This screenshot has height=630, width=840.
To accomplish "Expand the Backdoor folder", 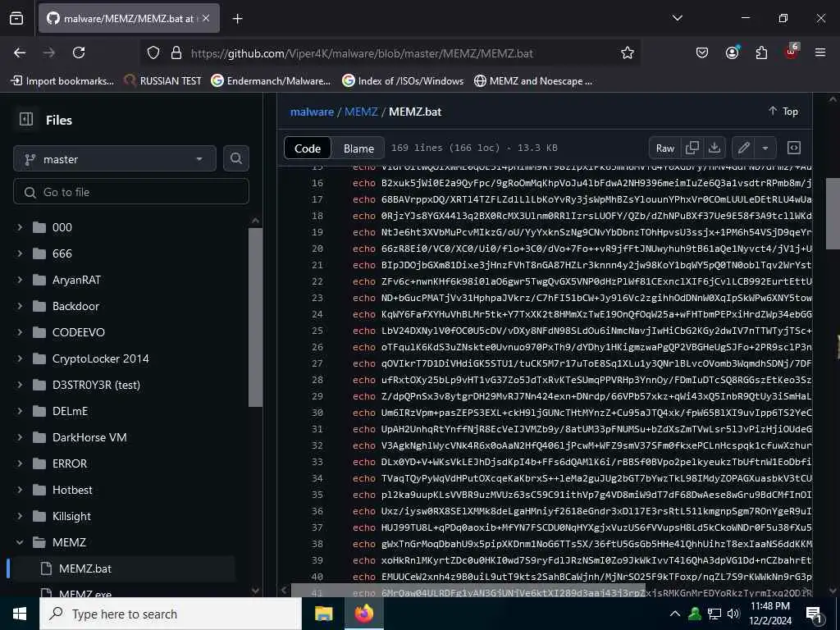I will (x=20, y=306).
